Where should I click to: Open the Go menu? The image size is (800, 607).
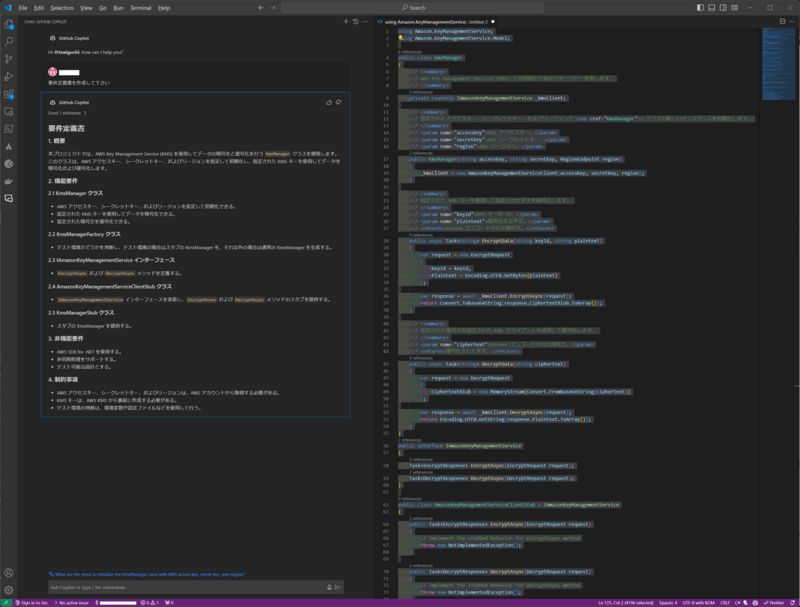pyautogui.click(x=103, y=8)
